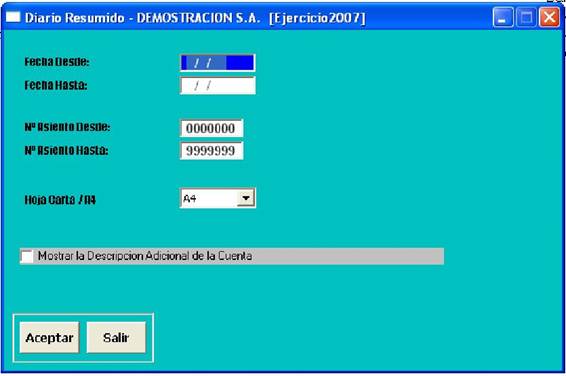Click the Nº Asiento Desde label
This screenshot has width=566, height=376.
tap(67, 127)
